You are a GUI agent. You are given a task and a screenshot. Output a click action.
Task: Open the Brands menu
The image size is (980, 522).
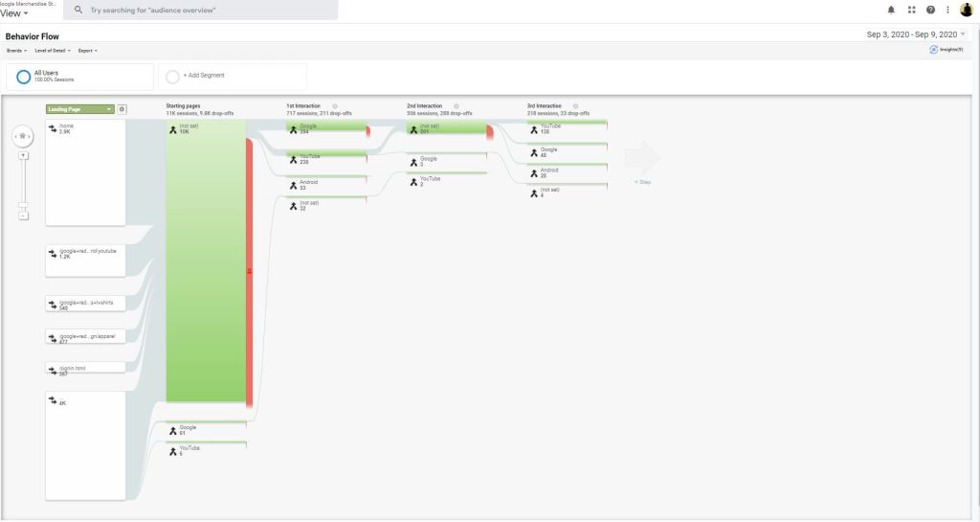tap(16, 51)
